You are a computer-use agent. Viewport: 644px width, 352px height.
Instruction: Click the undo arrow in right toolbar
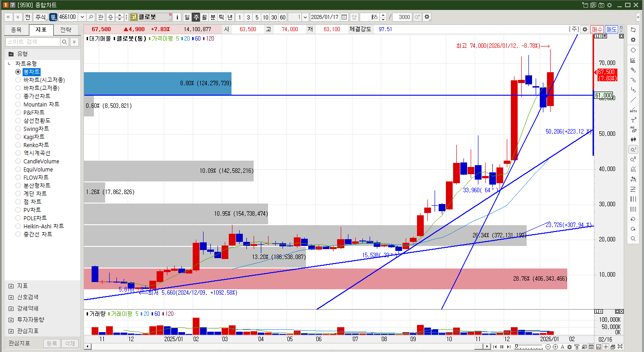coord(633,219)
